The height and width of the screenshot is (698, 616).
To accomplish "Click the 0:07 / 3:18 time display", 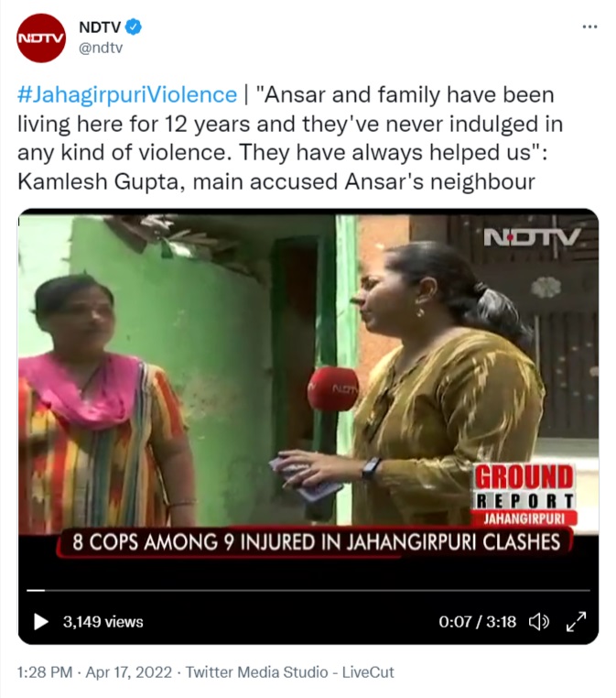I will pyautogui.click(x=477, y=621).
